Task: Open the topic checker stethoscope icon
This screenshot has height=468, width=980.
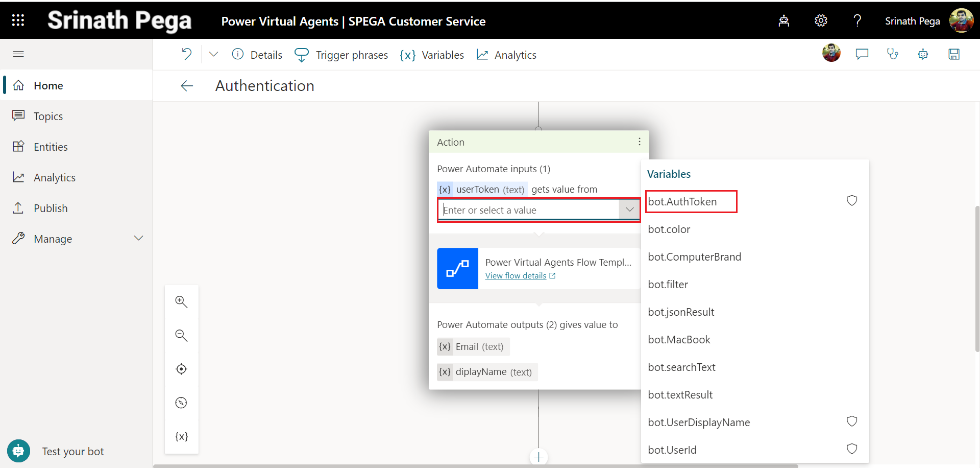Action: coord(892,54)
